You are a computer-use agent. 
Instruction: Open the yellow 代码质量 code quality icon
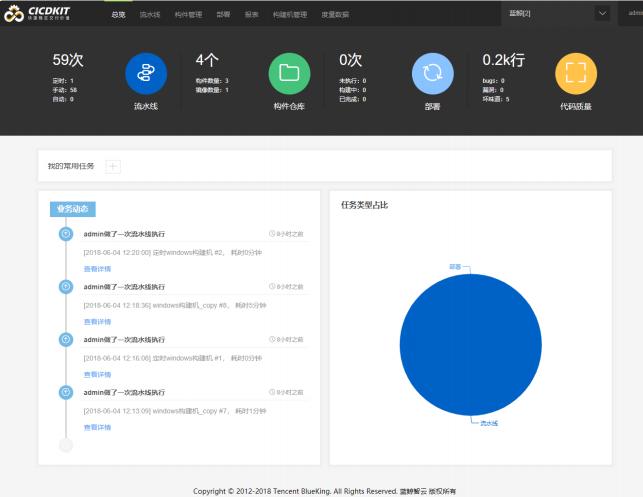(x=575, y=73)
